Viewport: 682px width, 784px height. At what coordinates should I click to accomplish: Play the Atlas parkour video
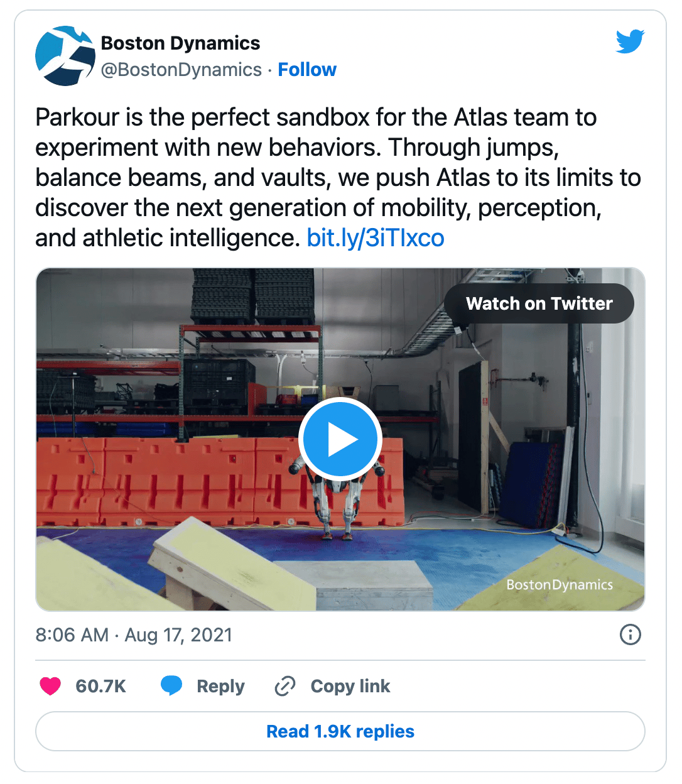(x=340, y=440)
